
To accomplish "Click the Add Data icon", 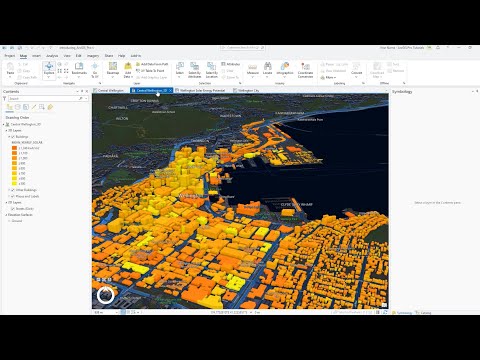I will point(128,70).
